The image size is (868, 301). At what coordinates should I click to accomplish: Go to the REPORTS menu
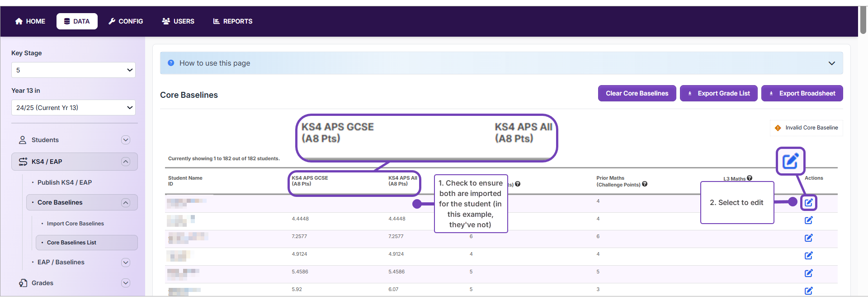(x=233, y=21)
